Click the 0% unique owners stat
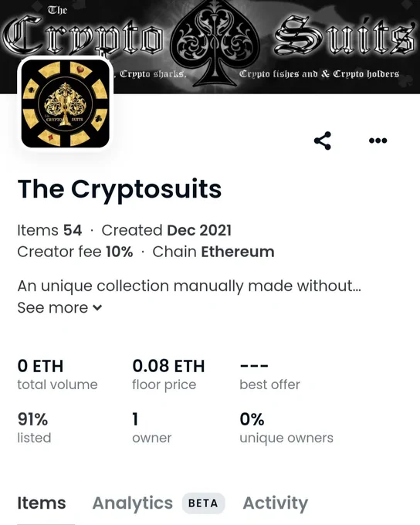The width and height of the screenshot is (420, 525). [x=286, y=428]
